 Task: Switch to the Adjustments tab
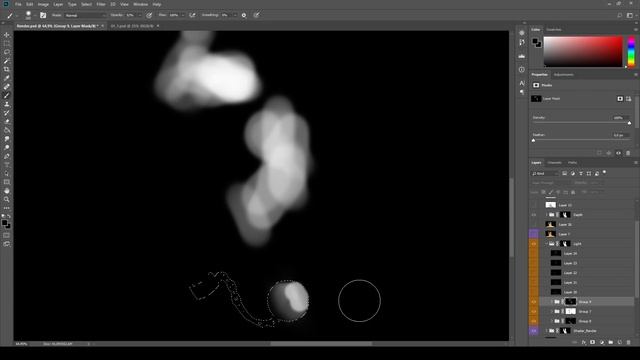coord(564,75)
